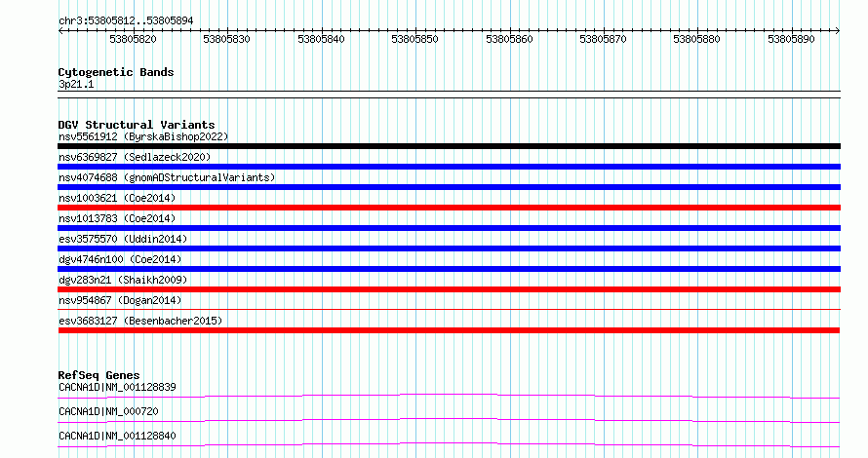Open variant dgv4746n100 (Coe2014) label
Image resolution: width=868 pixels, height=458 pixels.
(120, 259)
